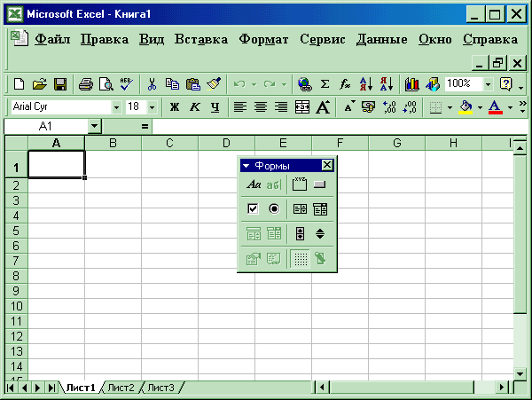Select the Spinner control in the Формы panel
This screenshot has height=400, width=532.
coord(320,234)
